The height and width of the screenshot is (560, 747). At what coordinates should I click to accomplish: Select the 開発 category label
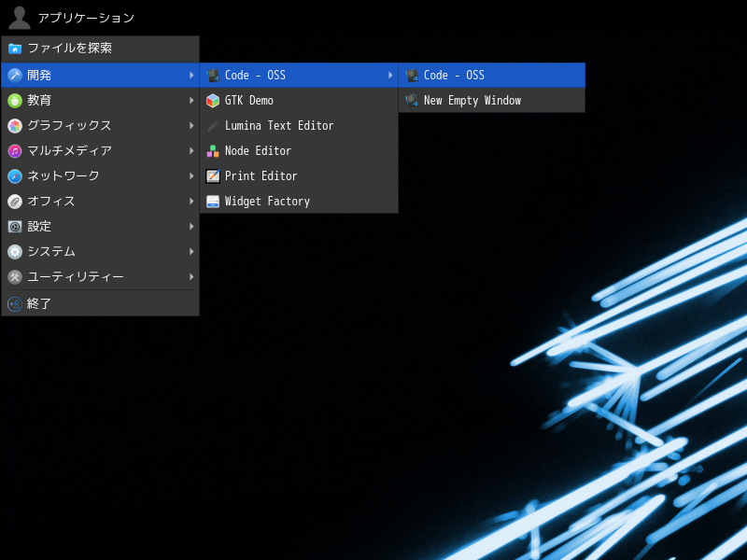coord(39,76)
